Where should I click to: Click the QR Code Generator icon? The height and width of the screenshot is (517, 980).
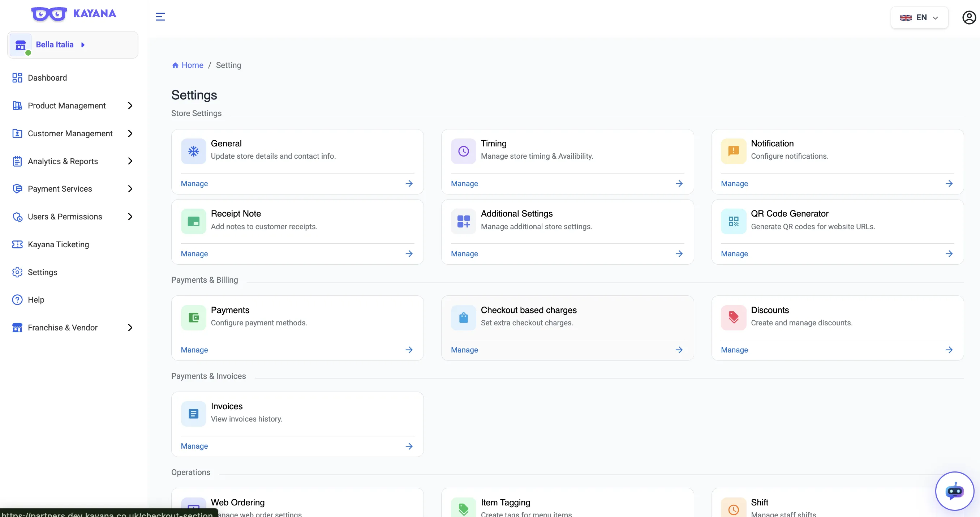[733, 221]
